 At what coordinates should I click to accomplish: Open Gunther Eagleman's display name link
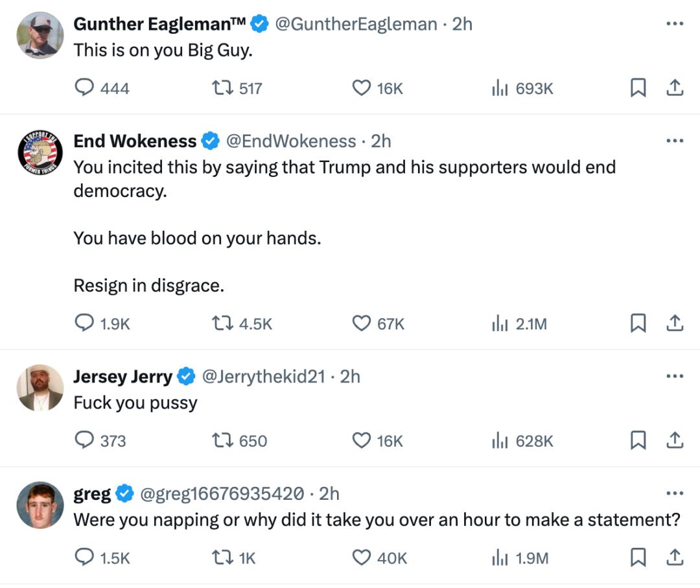point(159,24)
